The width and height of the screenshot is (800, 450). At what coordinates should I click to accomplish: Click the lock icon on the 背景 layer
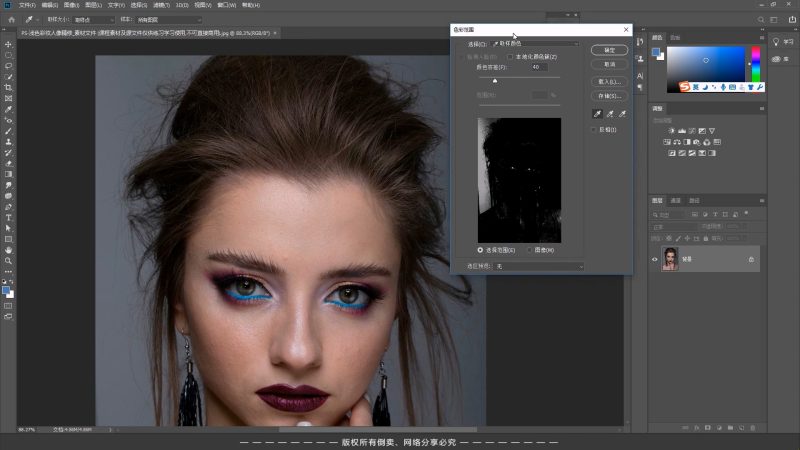751,259
